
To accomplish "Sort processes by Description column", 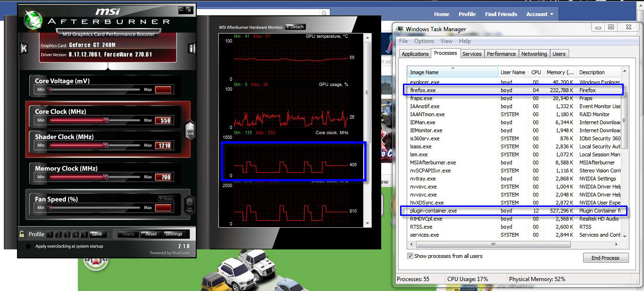I will 598,72.
